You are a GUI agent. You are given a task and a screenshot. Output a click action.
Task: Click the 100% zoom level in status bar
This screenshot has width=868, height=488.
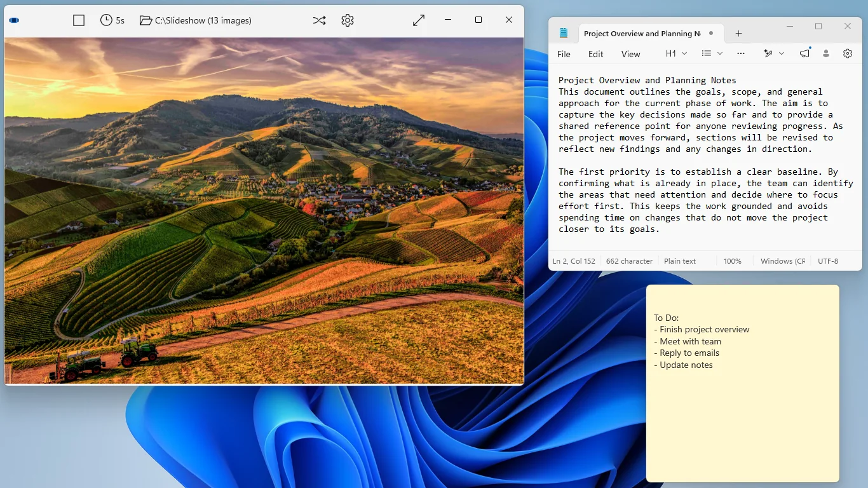[x=732, y=261]
